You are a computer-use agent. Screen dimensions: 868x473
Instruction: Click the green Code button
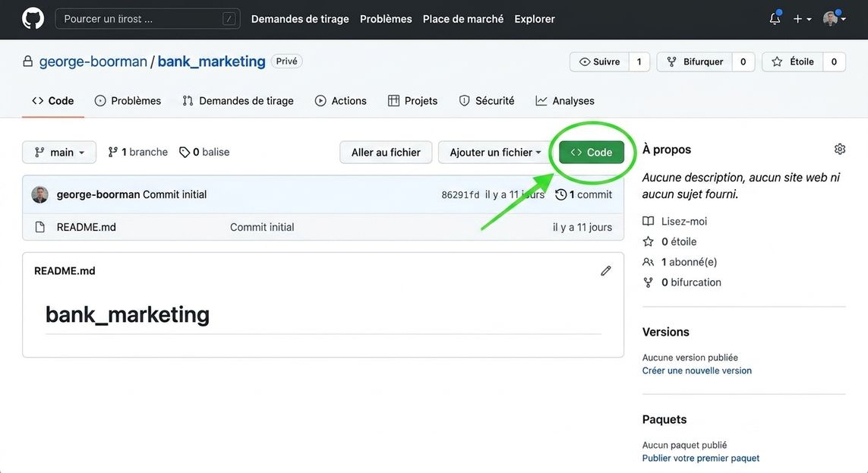click(x=592, y=152)
